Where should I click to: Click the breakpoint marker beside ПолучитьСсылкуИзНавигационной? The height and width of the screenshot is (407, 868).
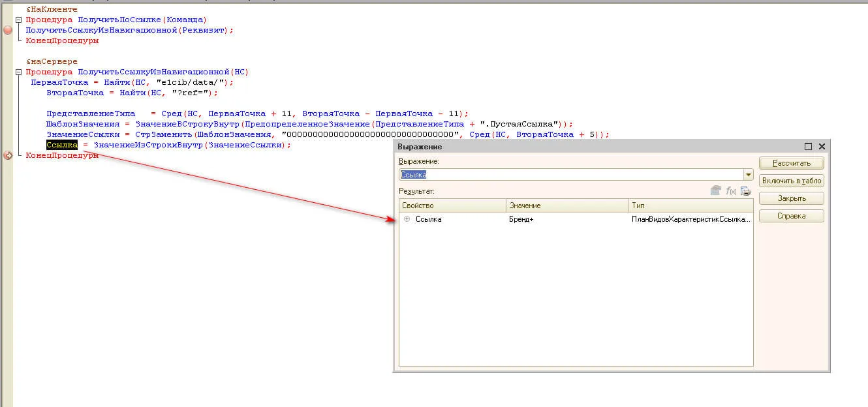coord(8,30)
